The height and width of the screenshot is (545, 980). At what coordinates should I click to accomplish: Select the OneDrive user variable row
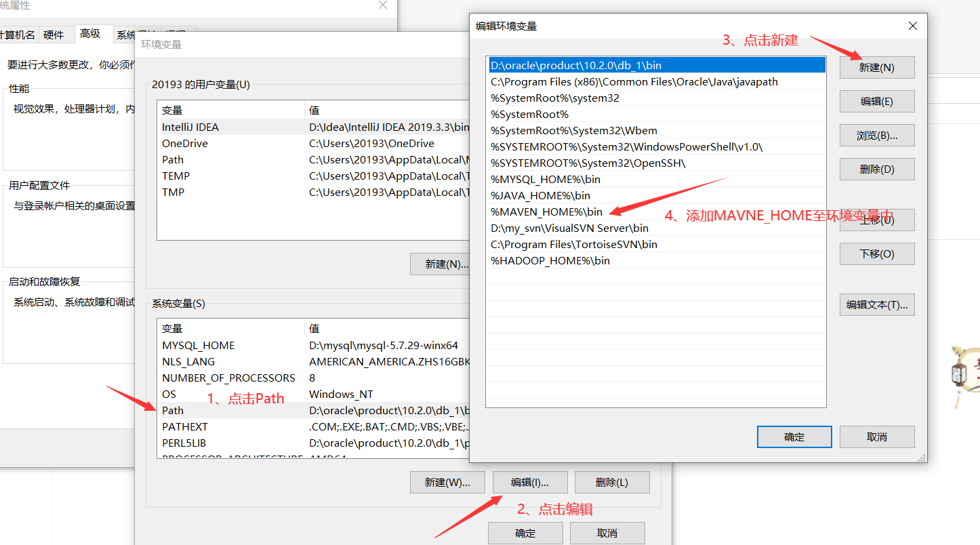pyautogui.click(x=314, y=143)
